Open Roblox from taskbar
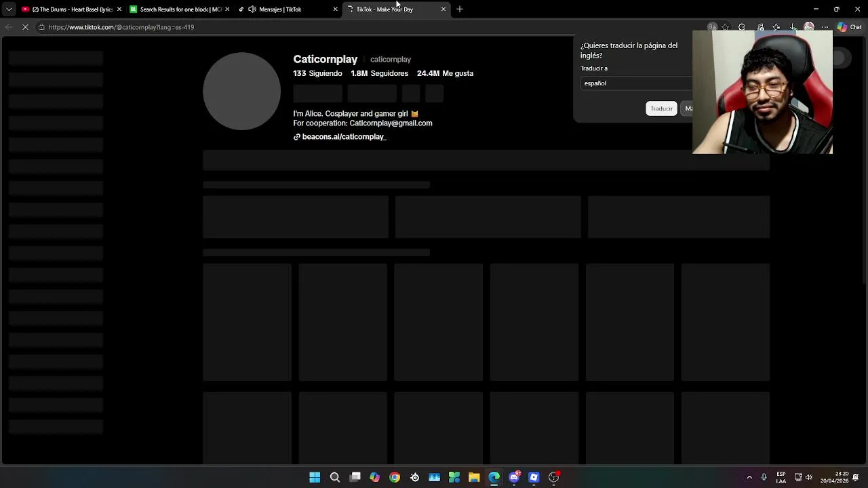 point(534,477)
